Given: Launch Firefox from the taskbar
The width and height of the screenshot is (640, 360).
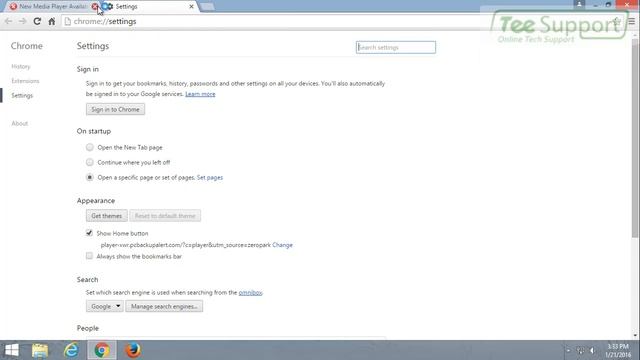Looking at the screenshot, I should tap(133, 350).
